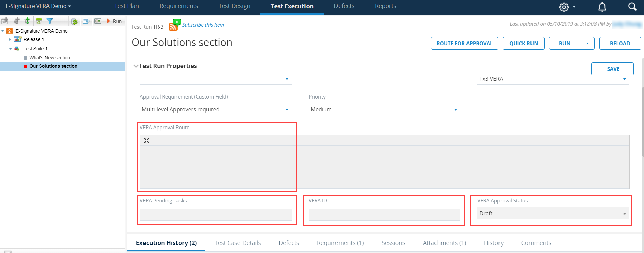Expand the Release 1 tree node

pyautogui.click(x=10, y=39)
